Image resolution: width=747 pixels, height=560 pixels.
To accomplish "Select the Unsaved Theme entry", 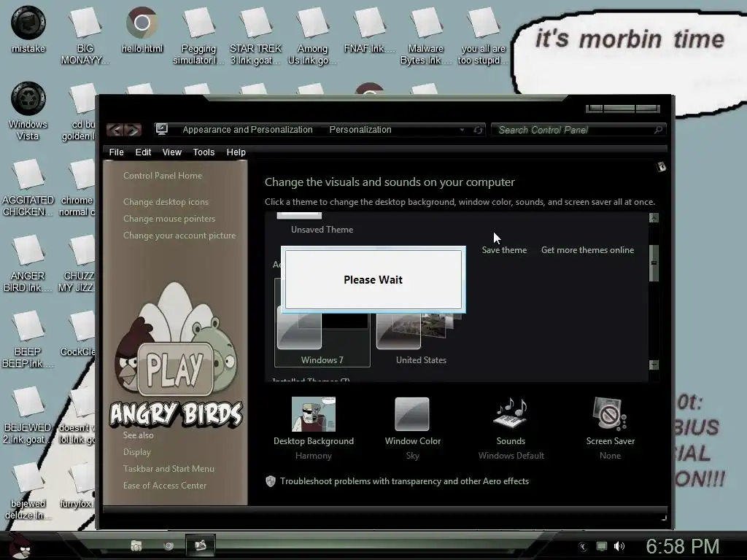I will click(322, 230).
